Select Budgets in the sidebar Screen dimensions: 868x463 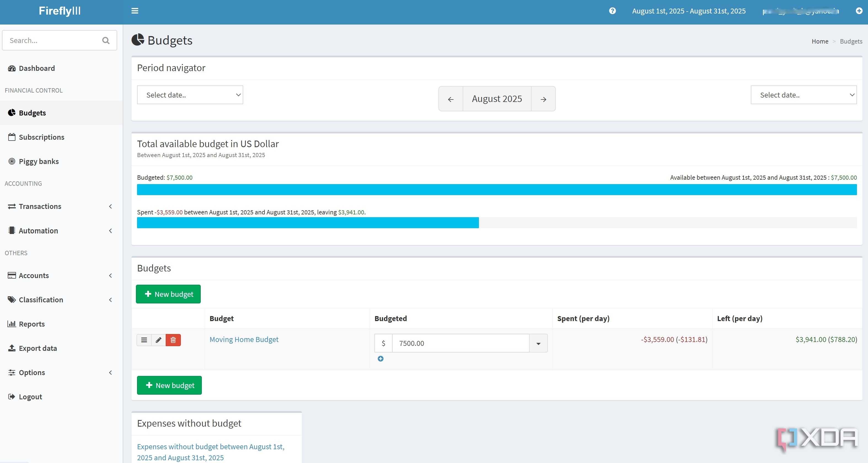point(61,113)
